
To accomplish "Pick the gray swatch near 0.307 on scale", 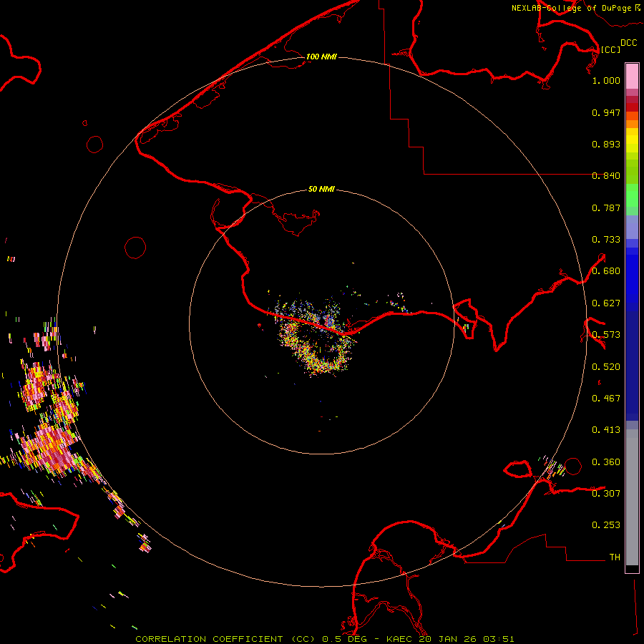I will pos(632,494).
